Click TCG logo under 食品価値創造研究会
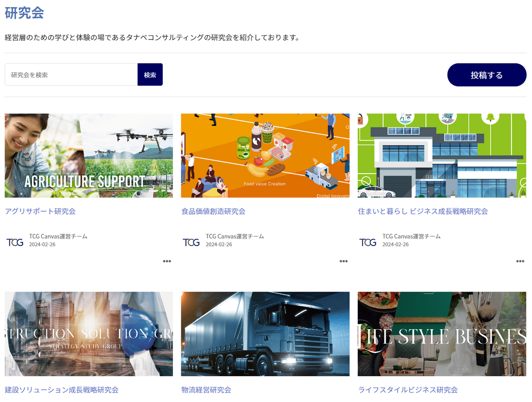Image resolution: width=532 pixels, height=402 pixels. tap(191, 242)
